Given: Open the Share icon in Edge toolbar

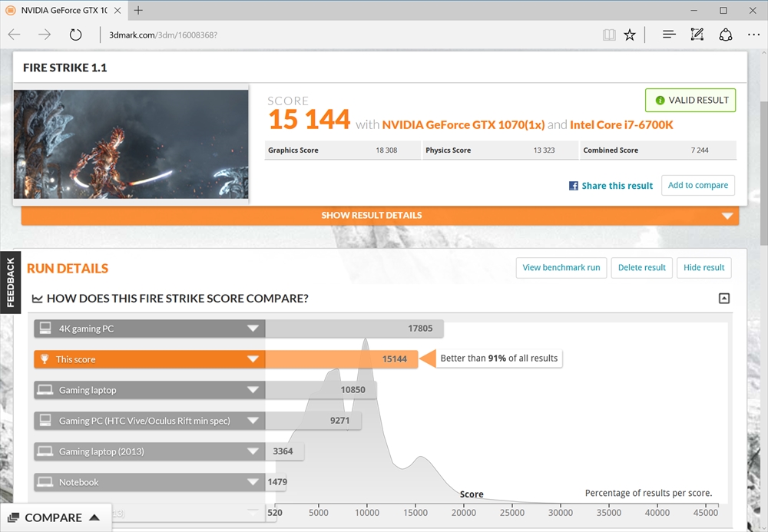Looking at the screenshot, I should point(726,35).
